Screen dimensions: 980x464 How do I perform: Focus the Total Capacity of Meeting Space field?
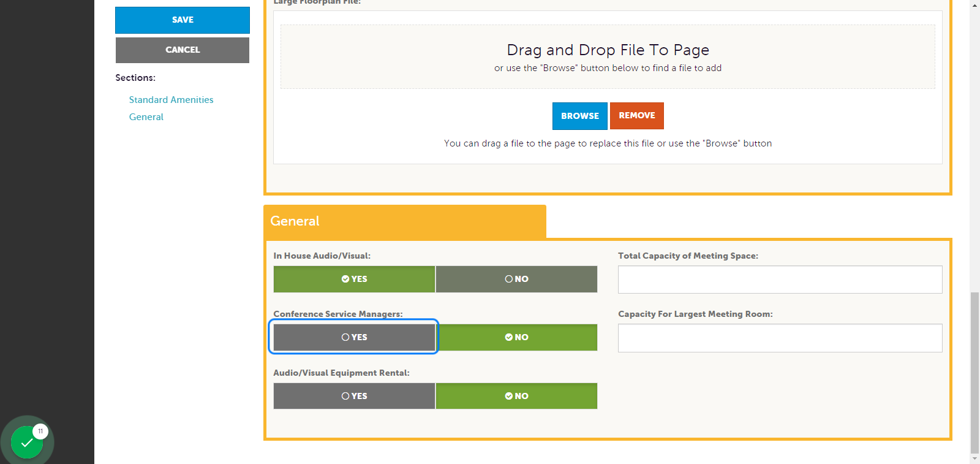click(x=780, y=280)
